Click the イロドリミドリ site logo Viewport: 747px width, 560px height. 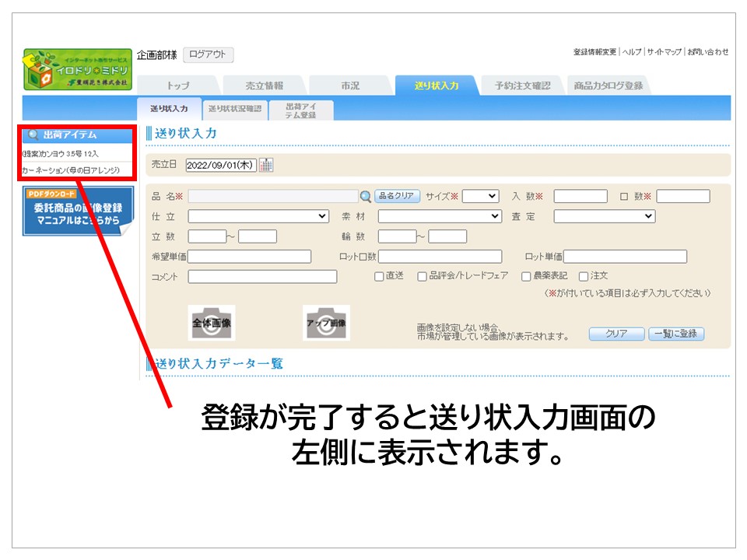pos(78,70)
